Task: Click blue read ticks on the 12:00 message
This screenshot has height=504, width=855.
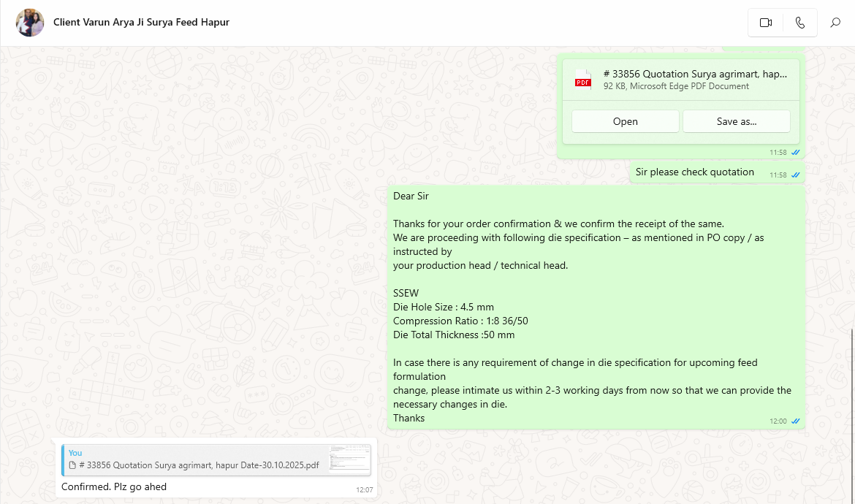Action: click(795, 421)
